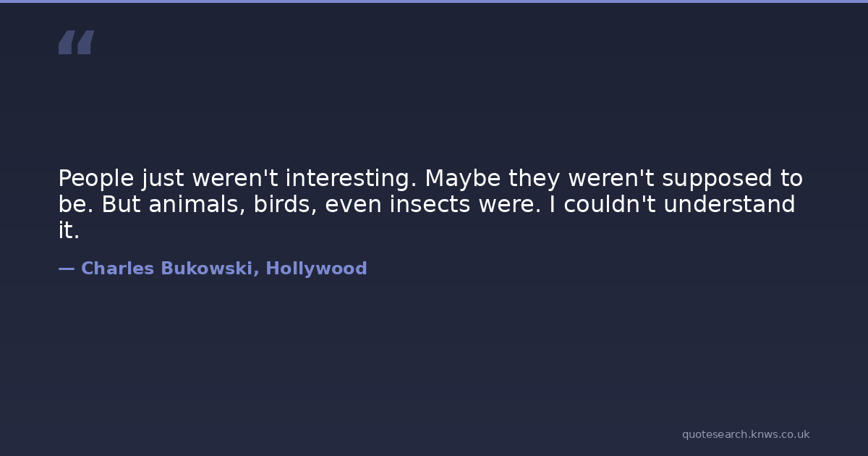Click the word "But" in the second line
This screenshot has width=868, height=456.
click(x=121, y=205)
